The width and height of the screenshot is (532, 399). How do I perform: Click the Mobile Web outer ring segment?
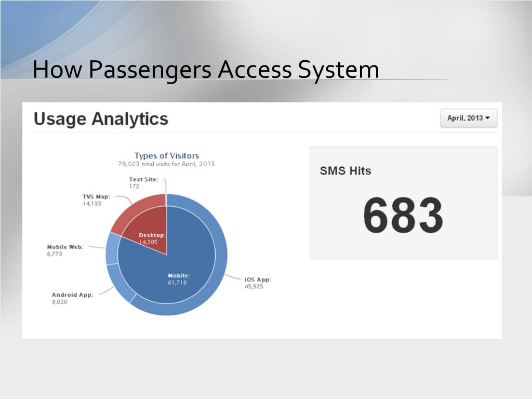(112, 249)
